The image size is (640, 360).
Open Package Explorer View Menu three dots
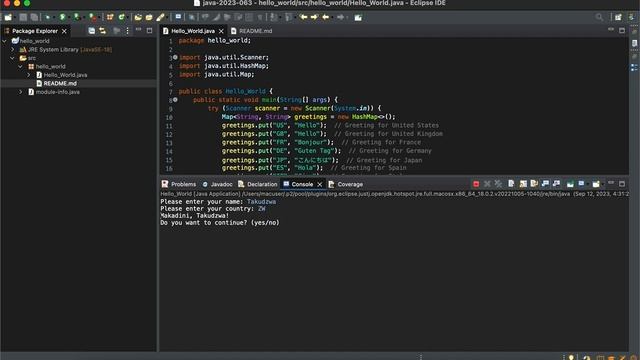(127, 31)
